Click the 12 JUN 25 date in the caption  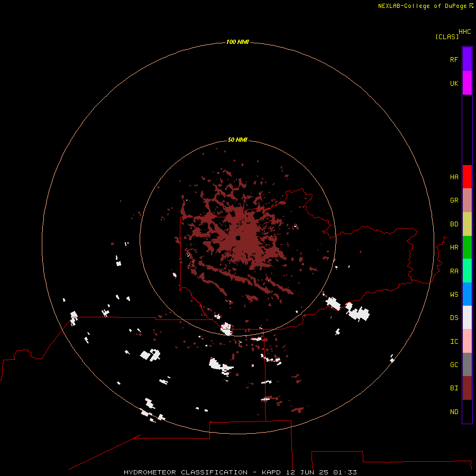(307, 472)
